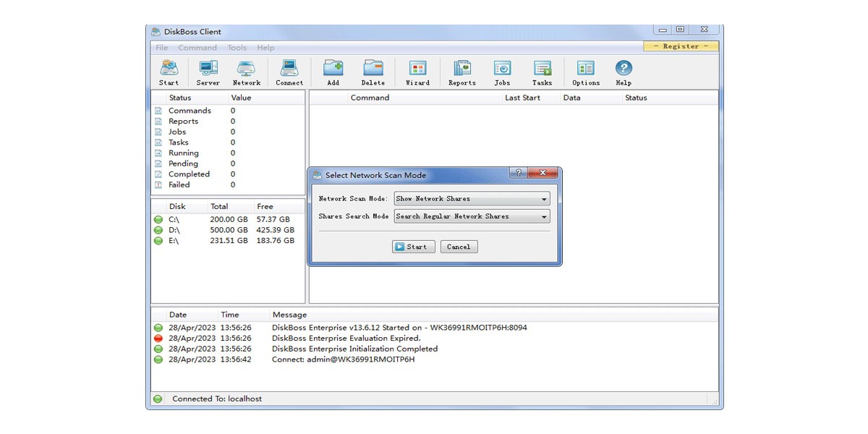Click the yellow Register button
Image resolution: width=868 pixels, height=434 pixels.
point(681,46)
